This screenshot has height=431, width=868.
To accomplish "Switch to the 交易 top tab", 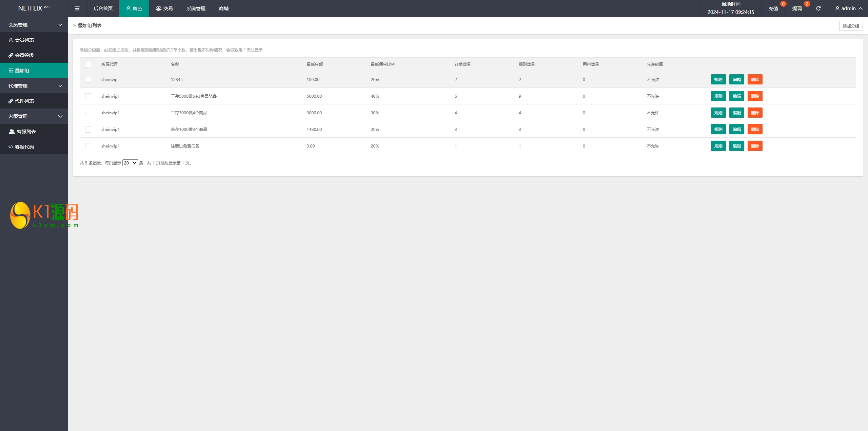I will click(x=164, y=8).
